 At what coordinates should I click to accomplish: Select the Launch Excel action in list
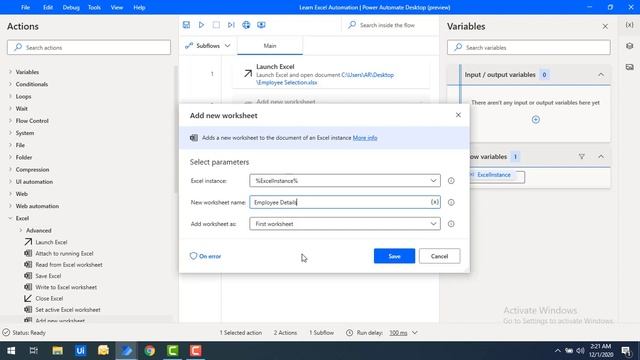[51, 242]
